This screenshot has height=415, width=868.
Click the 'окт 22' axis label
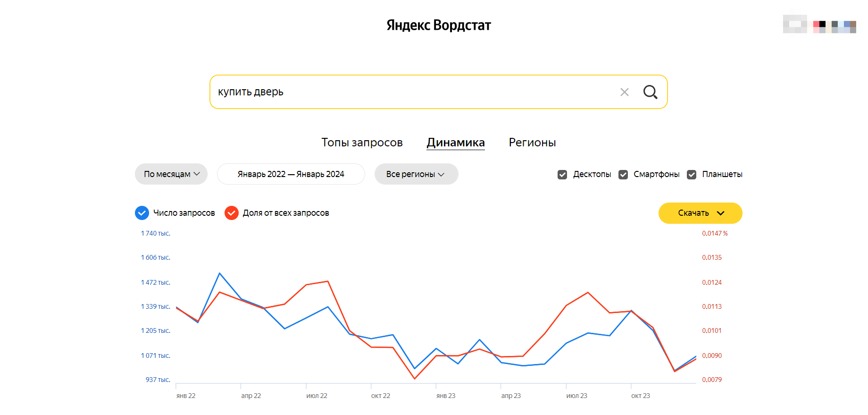pyautogui.click(x=381, y=396)
